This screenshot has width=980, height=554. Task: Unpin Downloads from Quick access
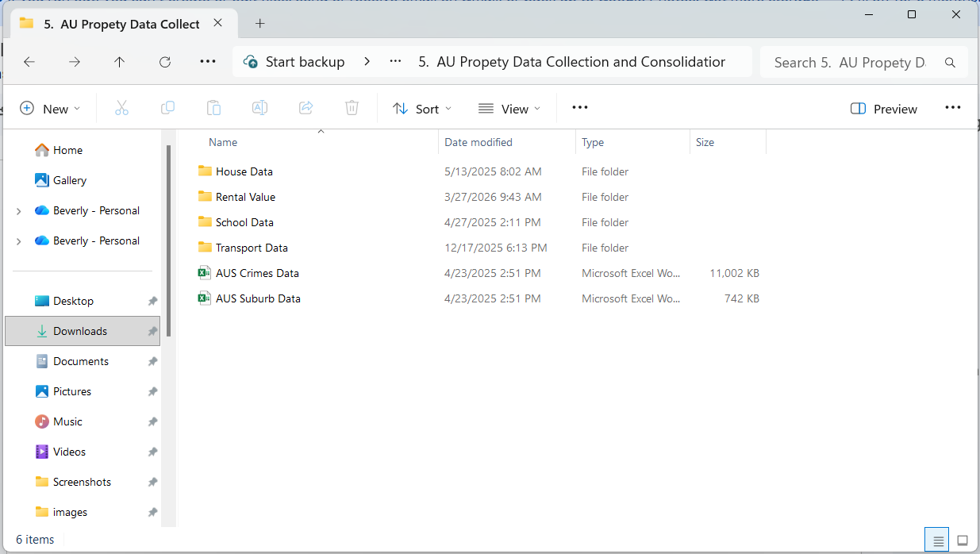coord(152,331)
